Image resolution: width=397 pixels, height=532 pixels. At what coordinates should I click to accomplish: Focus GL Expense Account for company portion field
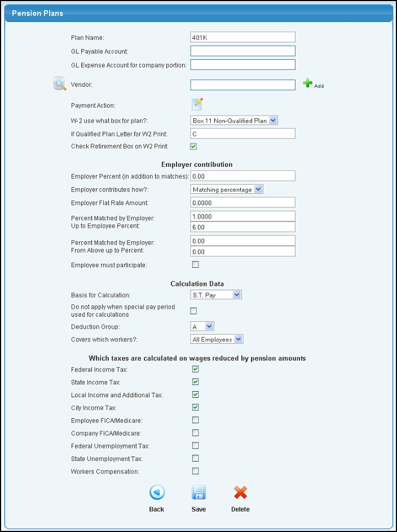[243, 64]
